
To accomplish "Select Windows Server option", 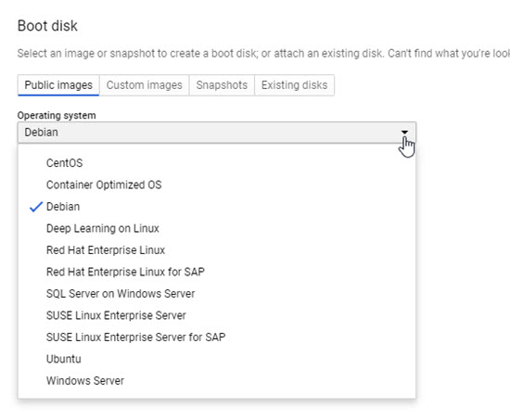I will point(217,381).
